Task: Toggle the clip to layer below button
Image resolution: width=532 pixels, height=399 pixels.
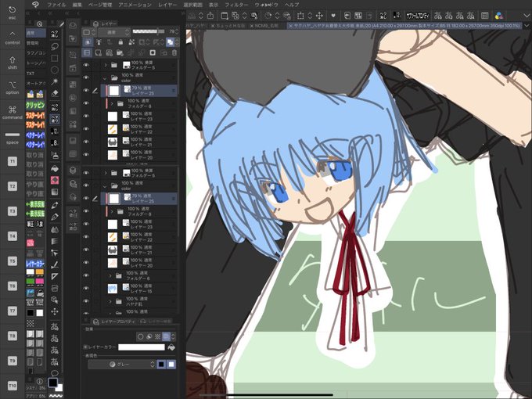Action: (x=88, y=42)
